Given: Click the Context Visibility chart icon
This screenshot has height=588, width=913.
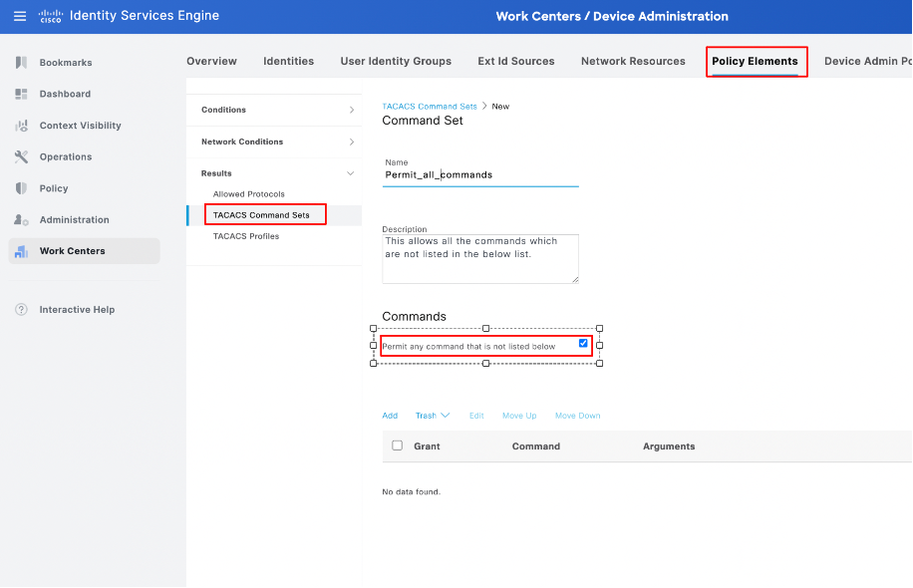Looking at the screenshot, I should tap(22, 126).
